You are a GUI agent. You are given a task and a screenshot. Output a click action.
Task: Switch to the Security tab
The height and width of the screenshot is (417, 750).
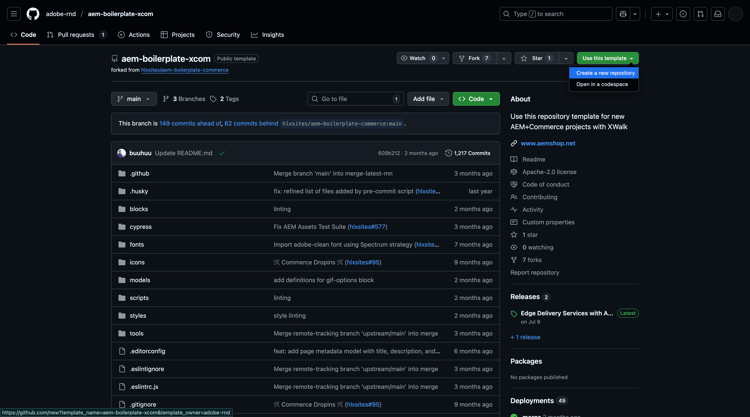pos(223,34)
